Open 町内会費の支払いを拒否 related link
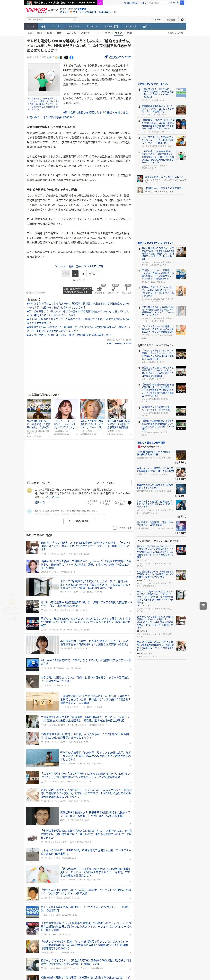Image resolution: width=210 pixels, height=980 pixels. (78, 115)
